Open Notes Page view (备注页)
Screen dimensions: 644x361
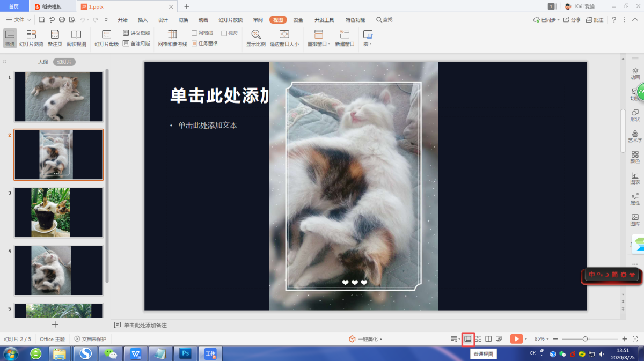55,38
